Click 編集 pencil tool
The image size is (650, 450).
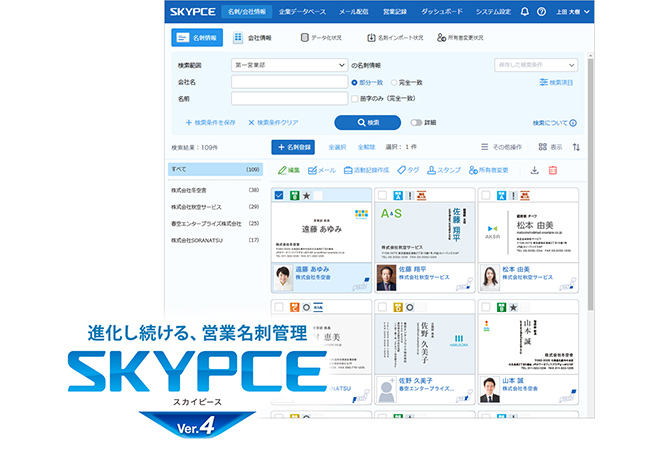(289, 170)
